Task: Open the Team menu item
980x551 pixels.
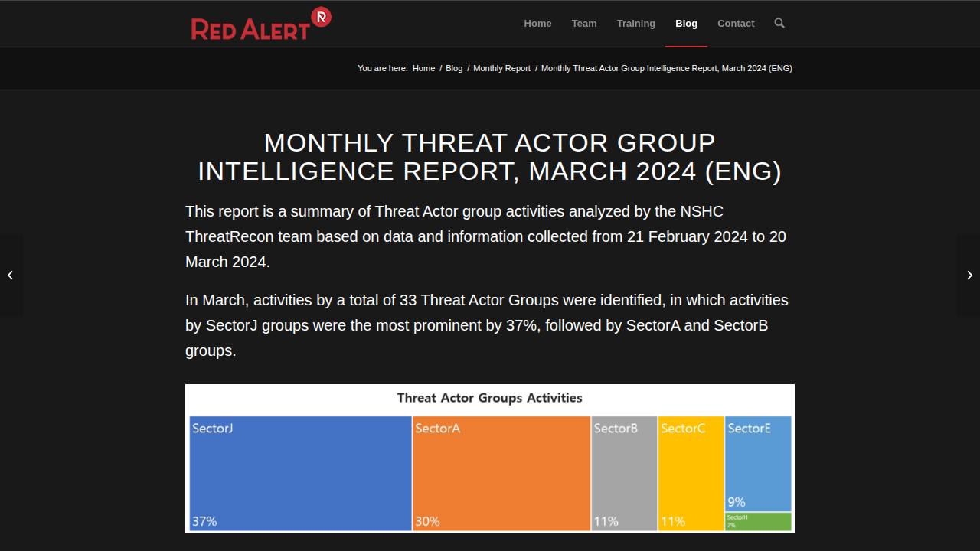Action: (x=584, y=24)
